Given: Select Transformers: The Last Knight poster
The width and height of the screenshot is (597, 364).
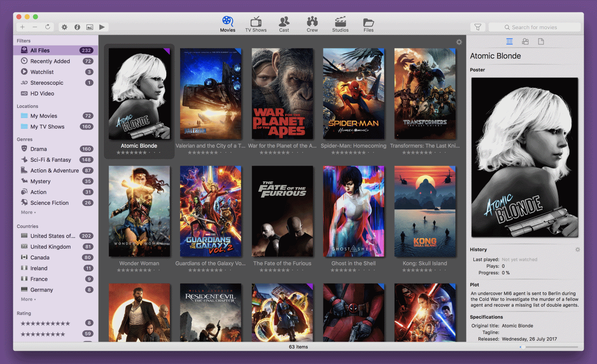Looking at the screenshot, I should click(x=425, y=94).
